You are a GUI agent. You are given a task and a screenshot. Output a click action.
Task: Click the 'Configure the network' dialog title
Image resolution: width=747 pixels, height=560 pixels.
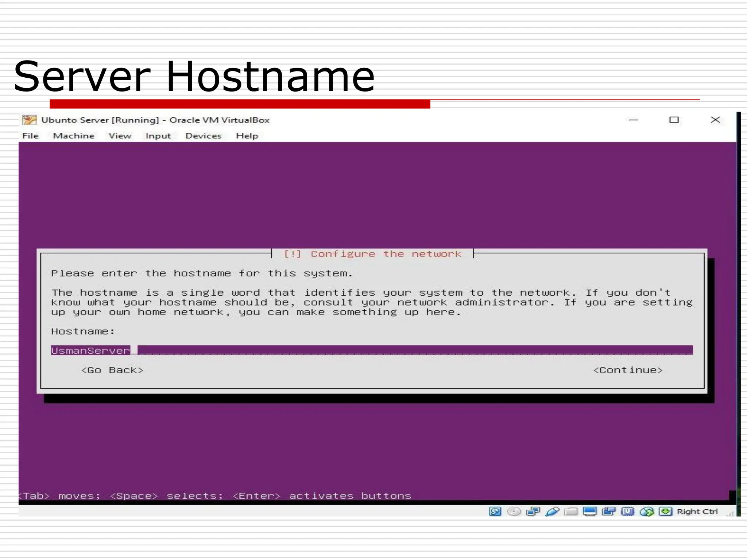click(x=372, y=254)
